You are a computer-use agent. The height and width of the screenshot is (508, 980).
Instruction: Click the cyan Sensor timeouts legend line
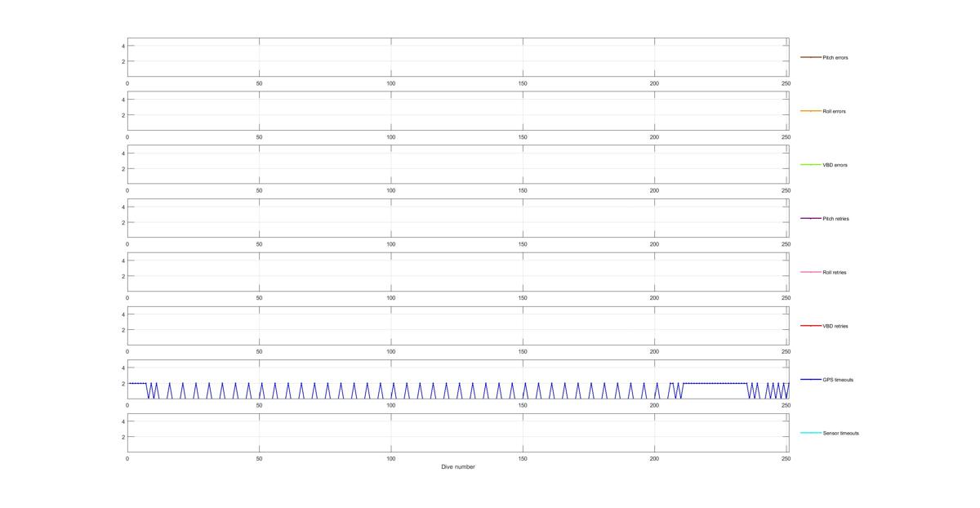coord(810,433)
